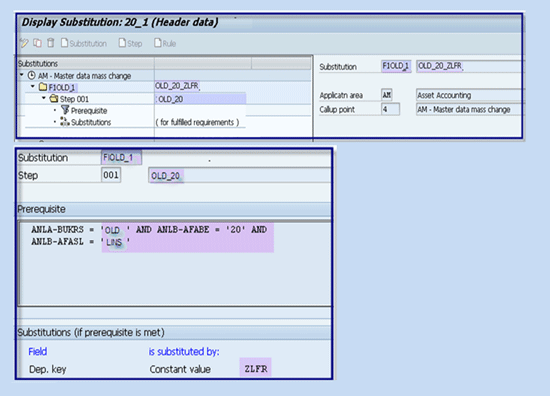Screen dimensions: 550x396
Task: Click the Display Substitution window title
Action: 120,22
